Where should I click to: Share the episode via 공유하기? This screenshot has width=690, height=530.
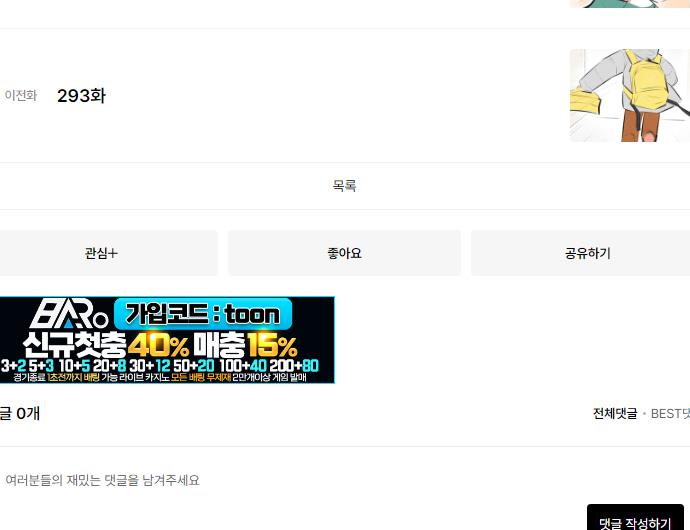tap(587, 253)
